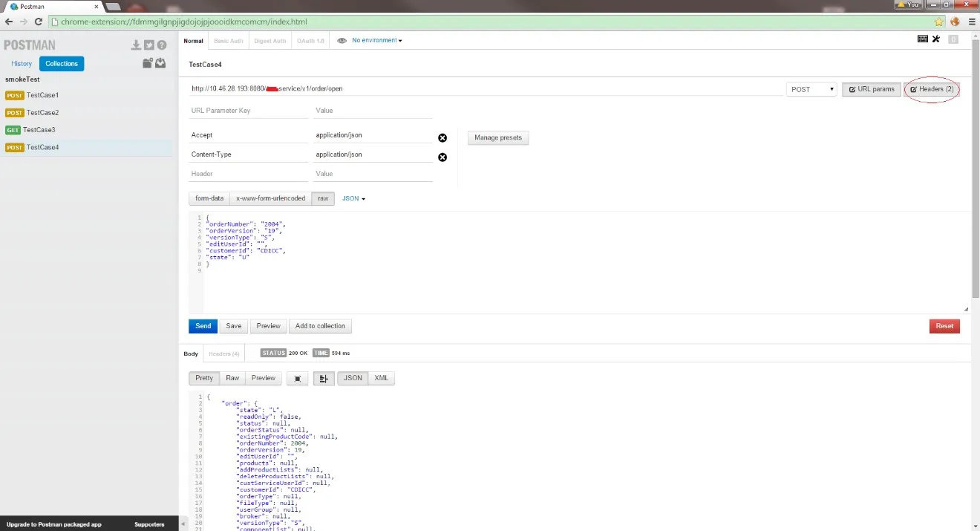980x531 pixels.
Task: Open the keyboard shortcuts icon
Action: [923, 39]
